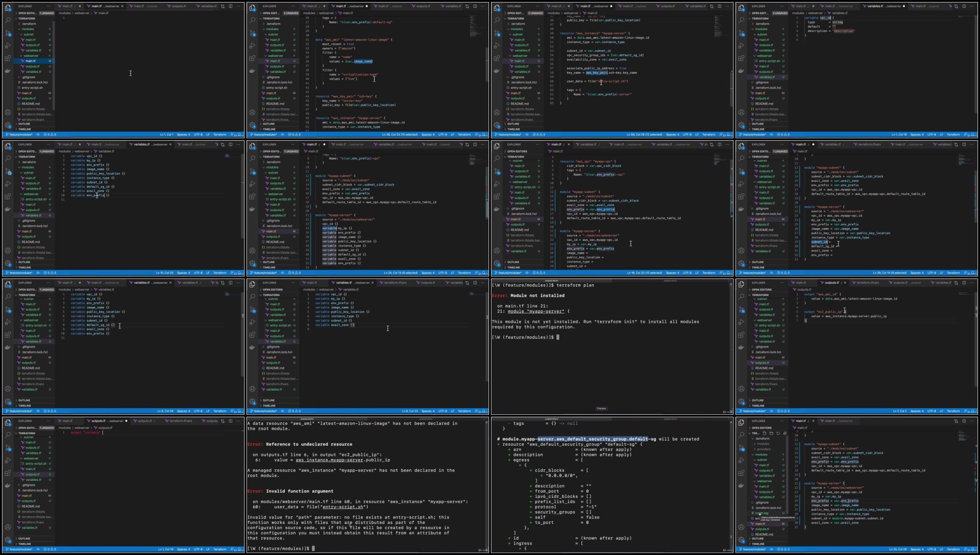Click cloud sync icon in Ln 58, Col 28 frame
The height and width of the screenshot is (555, 980).
(x=527, y=135)
